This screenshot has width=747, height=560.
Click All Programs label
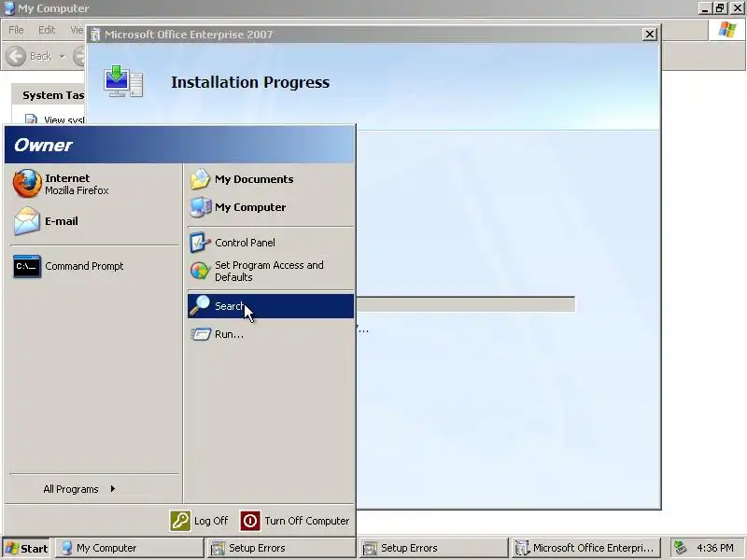coord(71,489)
